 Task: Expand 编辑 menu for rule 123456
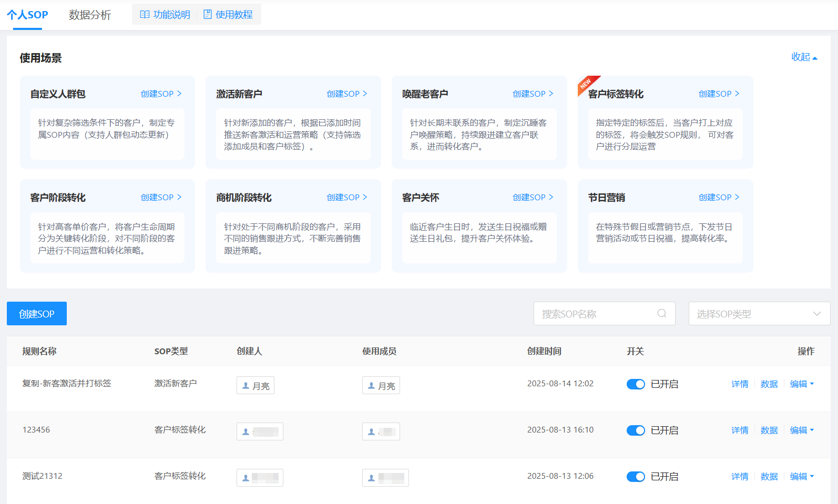802,430
